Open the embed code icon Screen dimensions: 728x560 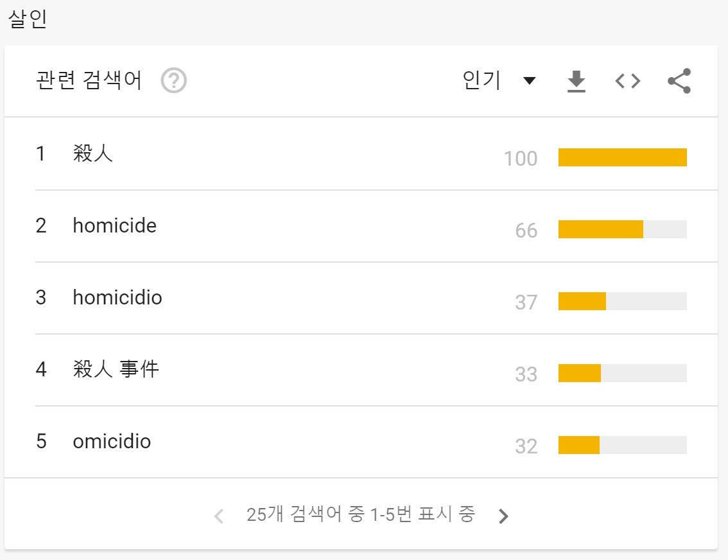[x=628, y=82]
